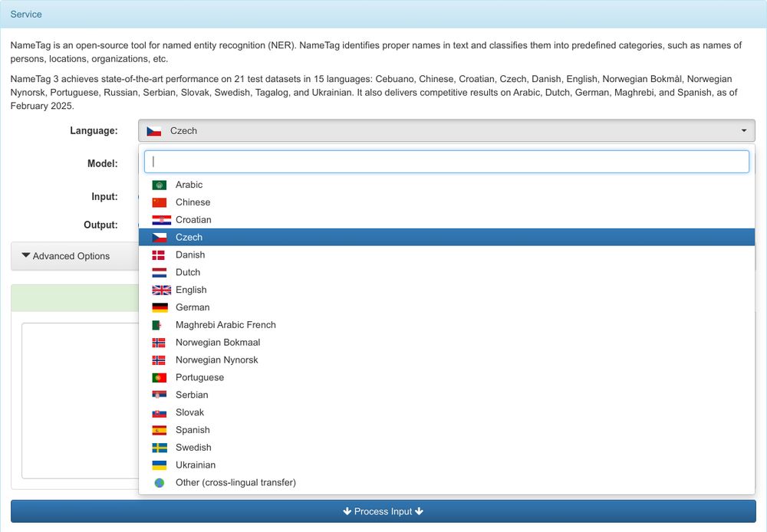Click the Chinese flag icon
767x532 pixels.
[x=159, y=202]
